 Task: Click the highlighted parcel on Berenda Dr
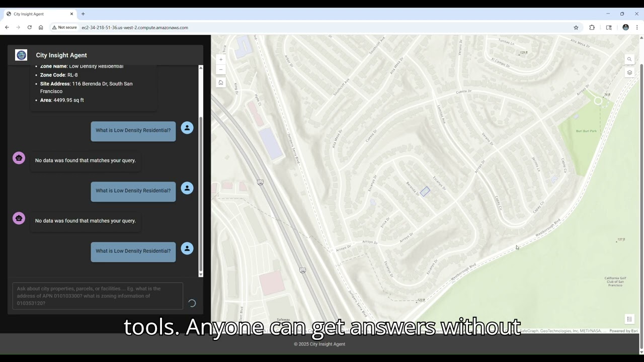[425, 192]
